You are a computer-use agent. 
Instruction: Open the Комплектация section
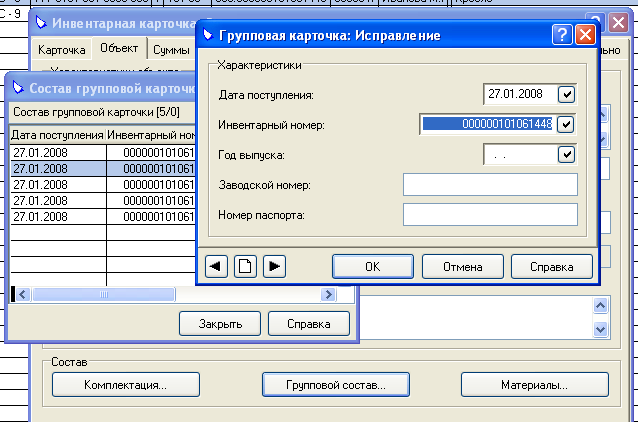[x=125, y=384]
